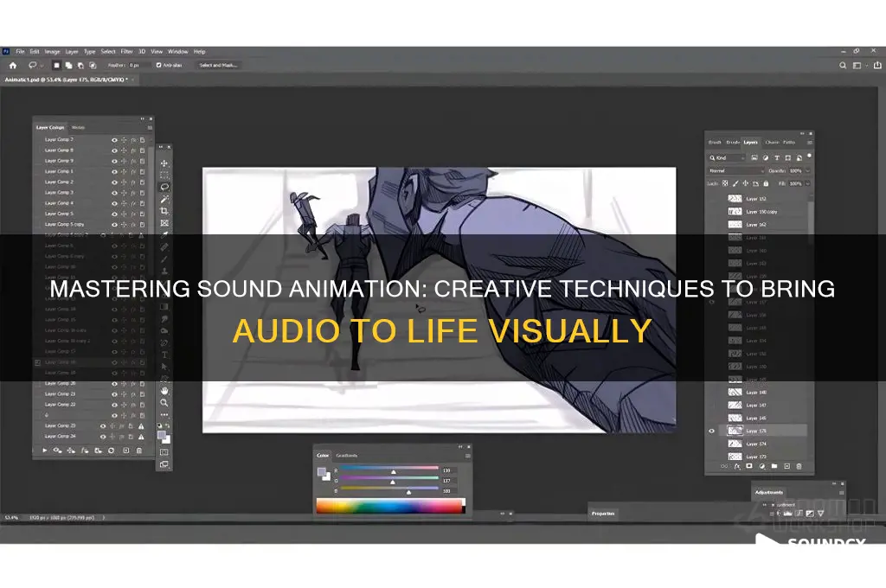Image resolution: width=886 pixels, height=588 pixels.
Task: Toggle visibility eye for Layer Comp 1
Action: (114, 172)
